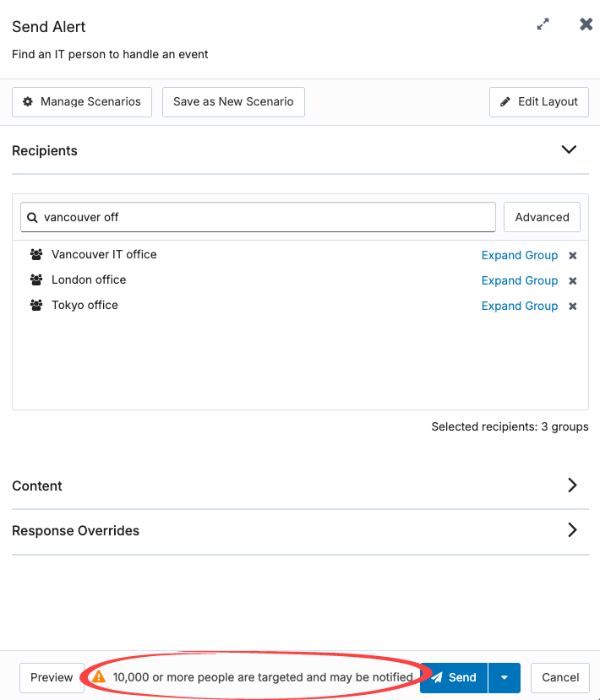Select the London office group icon
This screenshot has width=600, height=700.
[36, 279]
